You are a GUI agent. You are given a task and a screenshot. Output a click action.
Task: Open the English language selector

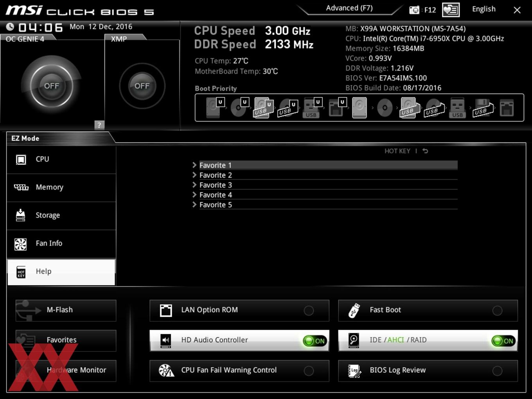pos(483,9)
